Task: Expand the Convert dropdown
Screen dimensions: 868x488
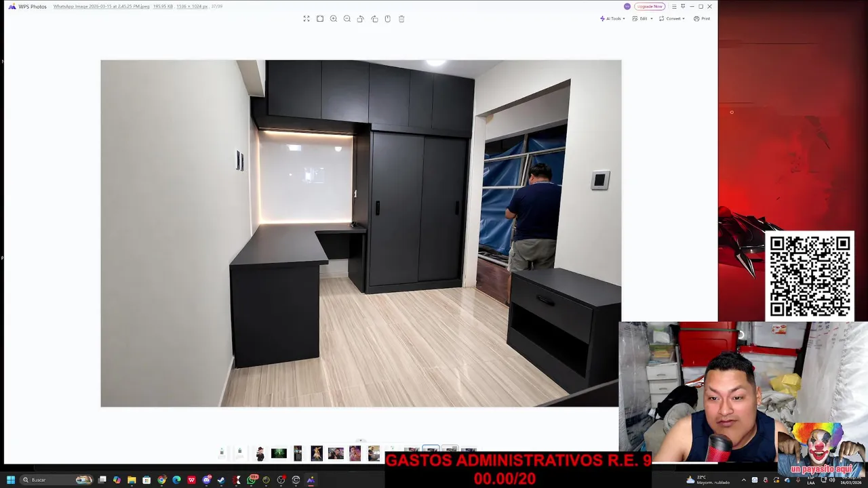Action: 672,19
